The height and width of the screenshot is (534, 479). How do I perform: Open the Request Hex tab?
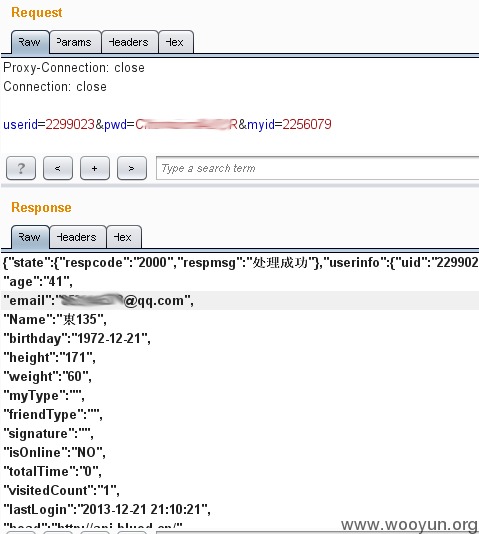176,42
